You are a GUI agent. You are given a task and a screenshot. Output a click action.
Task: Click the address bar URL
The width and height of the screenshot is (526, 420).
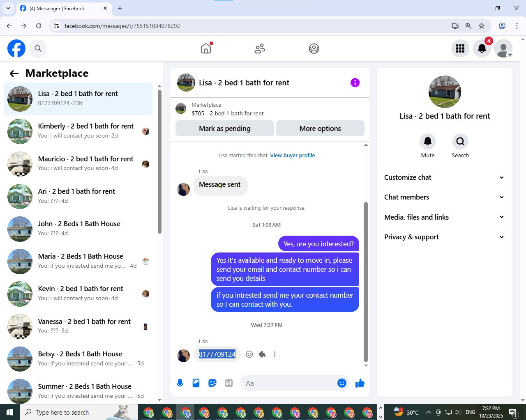(x=122, y=26)
